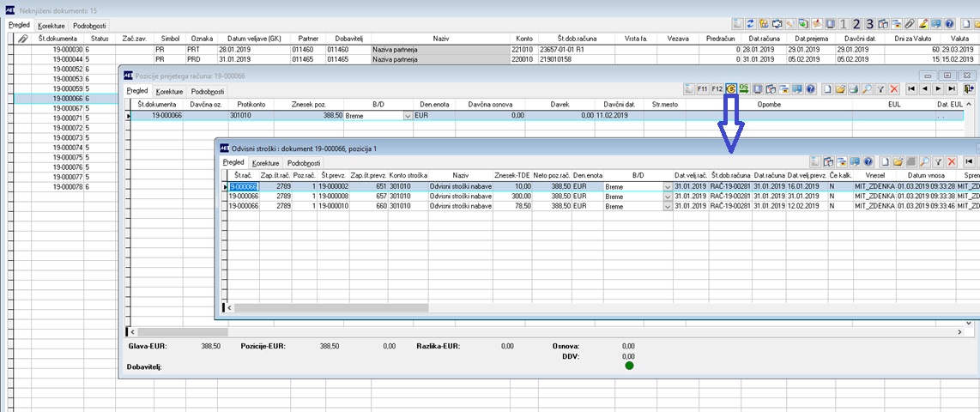980x412 pixels.
Task: Open help with blue question mark in main toolbar
Action: coord(949,24)
